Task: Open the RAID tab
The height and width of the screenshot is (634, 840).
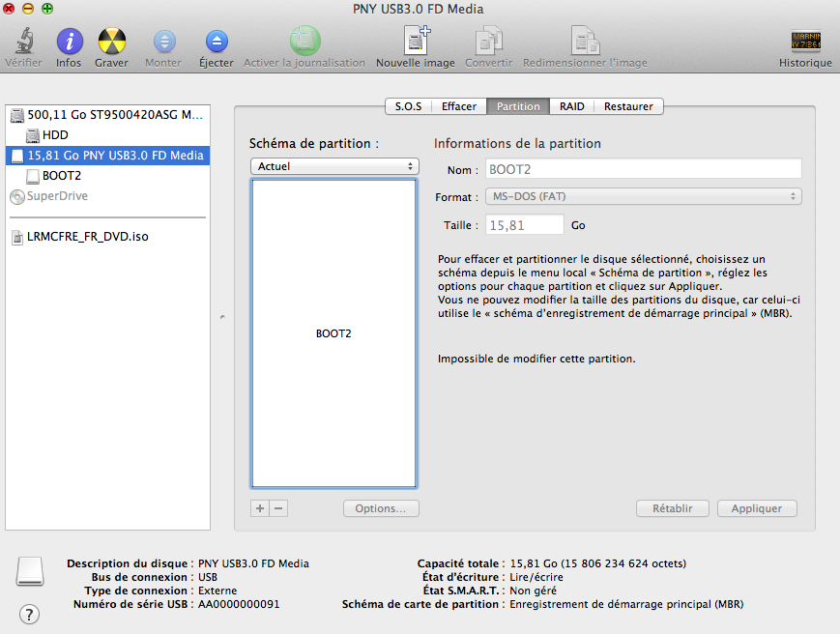Action: point(572,106)
